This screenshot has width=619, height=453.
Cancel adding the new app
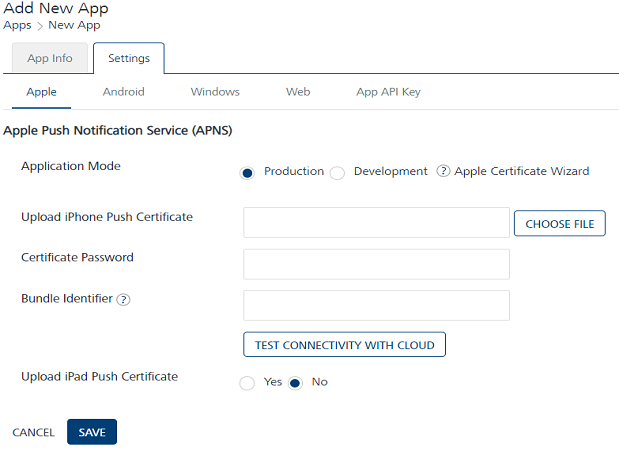pos(33,432)
